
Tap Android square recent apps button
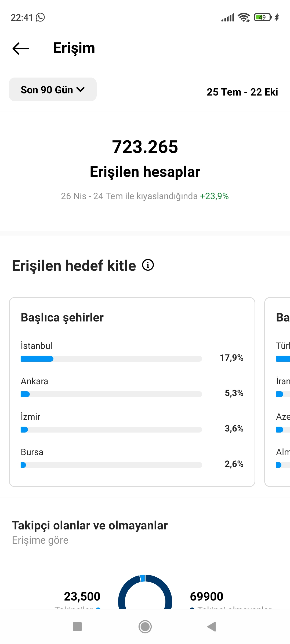[x=77, y=627]
